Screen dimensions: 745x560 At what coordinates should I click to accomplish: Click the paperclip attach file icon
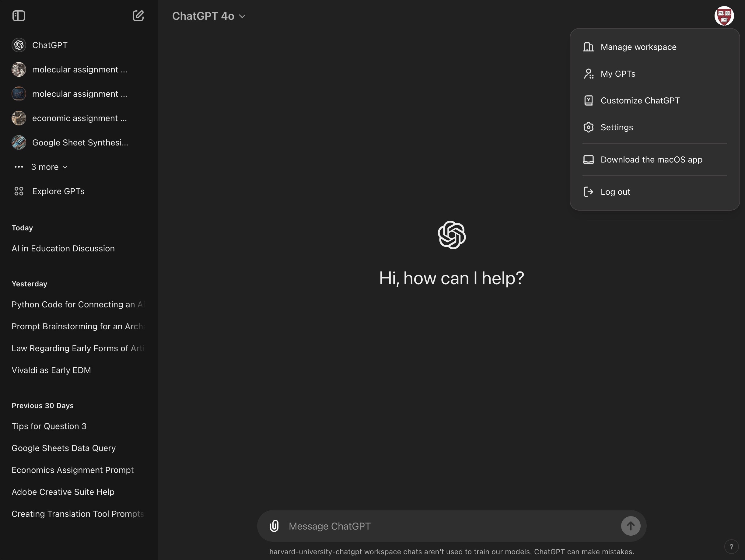point(274,526)
